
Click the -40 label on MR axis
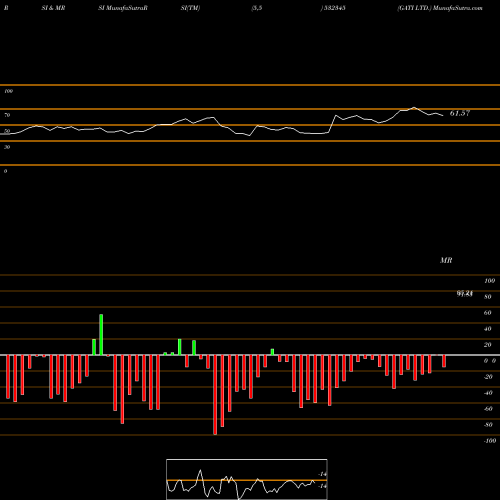pyautogui.click(x=488, y=393)
